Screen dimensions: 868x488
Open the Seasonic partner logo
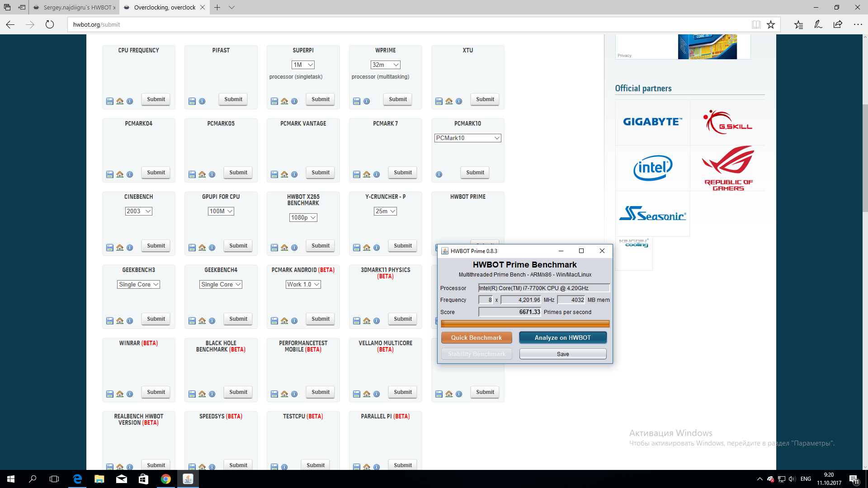(652, 213)
